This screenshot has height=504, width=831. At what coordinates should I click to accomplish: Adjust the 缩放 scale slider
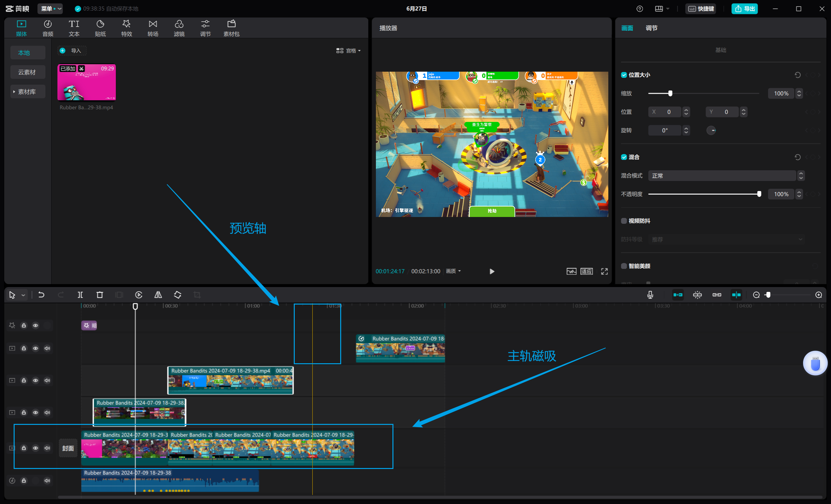670,93
